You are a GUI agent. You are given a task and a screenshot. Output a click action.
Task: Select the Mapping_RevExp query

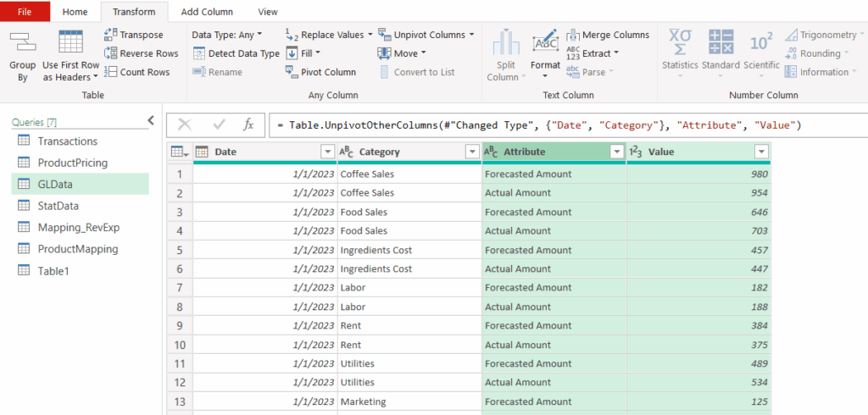(x=81, y=228)
